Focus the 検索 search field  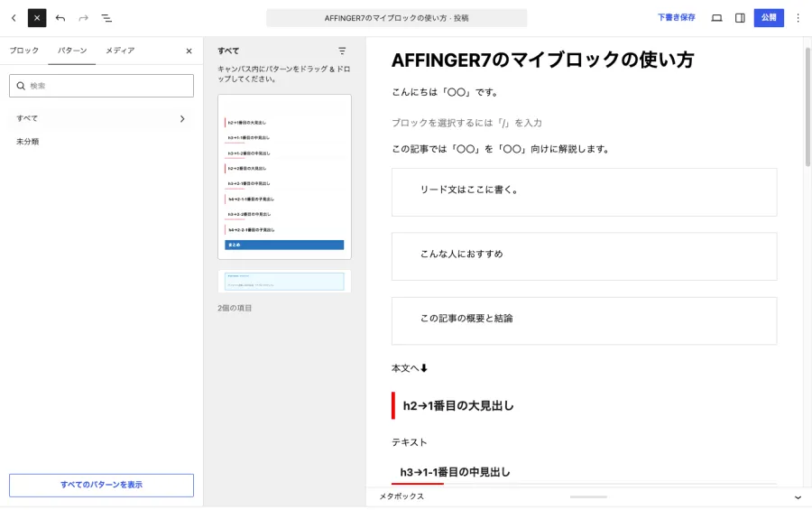[101, 86]
